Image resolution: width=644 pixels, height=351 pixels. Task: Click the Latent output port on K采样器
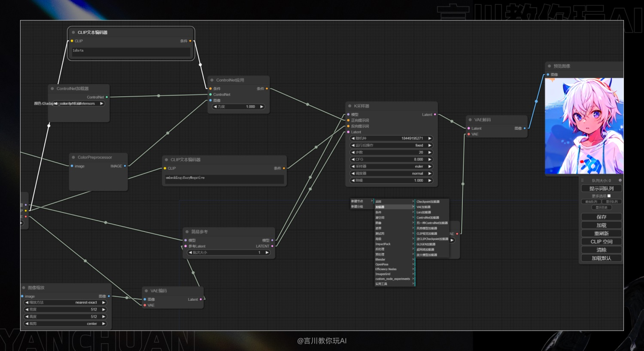[x=435, y=114]
